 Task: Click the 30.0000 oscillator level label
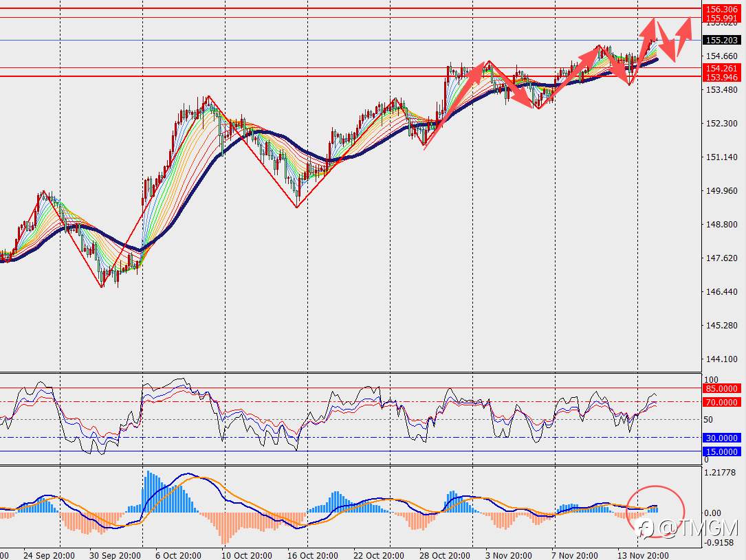(x=722, y=438)
